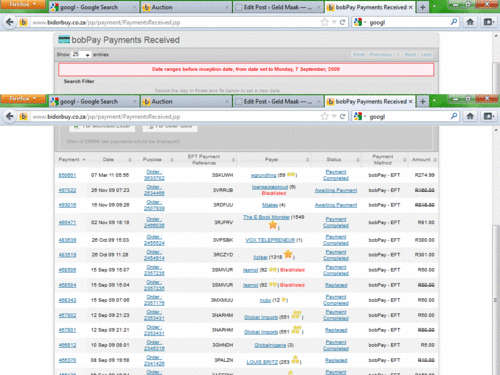This screenshot has height=375, width=500.
Task: Click search field containing googl in lower window
Action: click(x=408, y=116)
